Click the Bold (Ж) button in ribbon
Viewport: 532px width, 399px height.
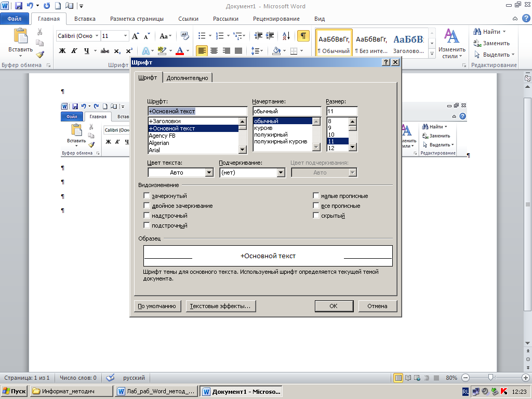click(x=62, y=51)
